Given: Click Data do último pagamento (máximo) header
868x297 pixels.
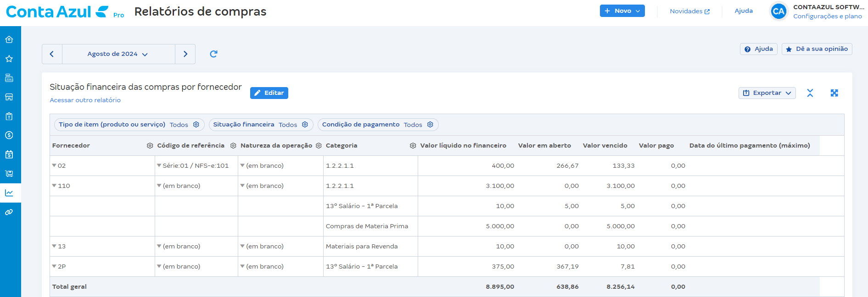Looking at the screenshot, I should coord(750,146).
